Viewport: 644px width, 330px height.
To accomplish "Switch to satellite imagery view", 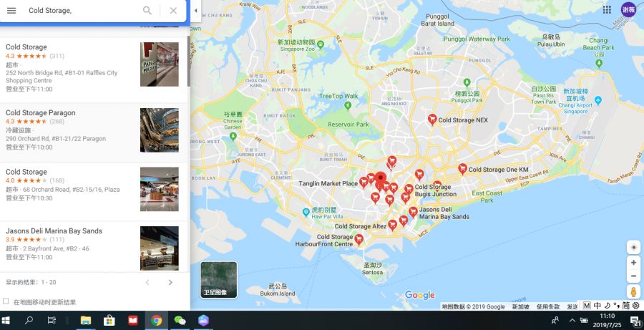I will click(219, 279).
